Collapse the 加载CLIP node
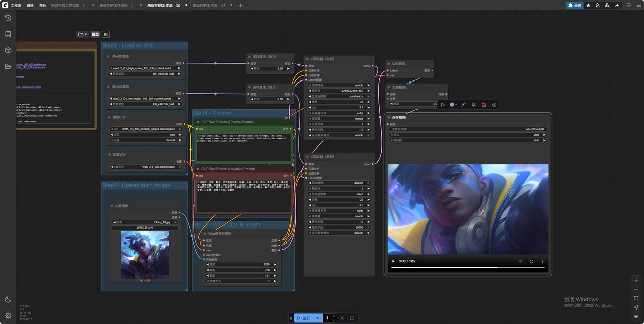The image size is (644, 324). pyautogui.click(x=109, y=117)
